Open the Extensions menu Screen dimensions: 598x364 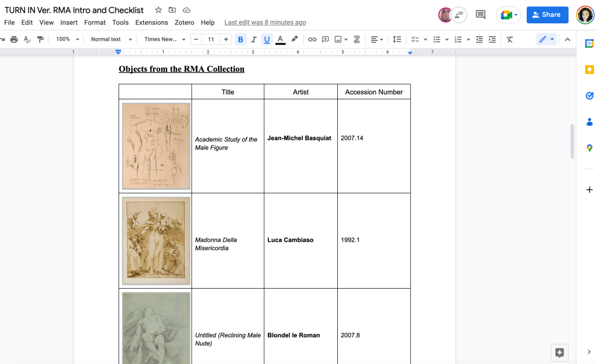pos(151,22)
